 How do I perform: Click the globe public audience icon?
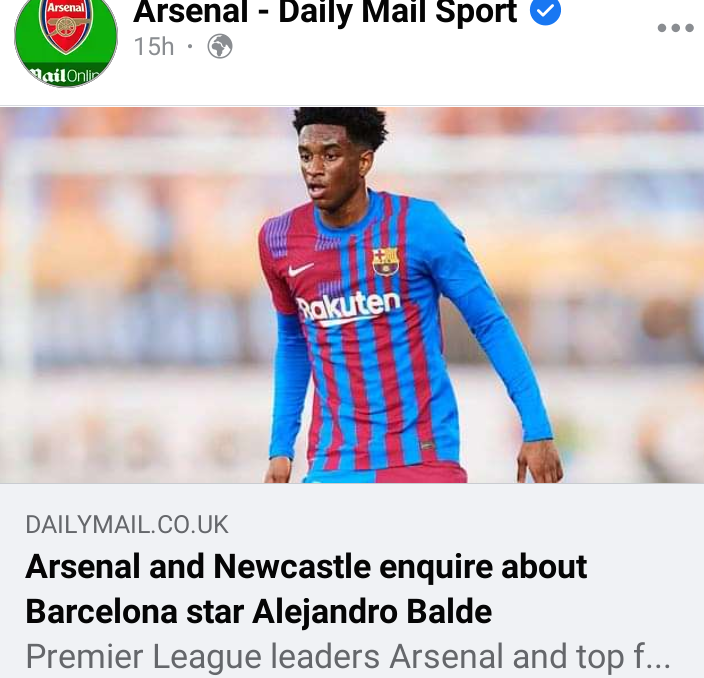(220, 46)
